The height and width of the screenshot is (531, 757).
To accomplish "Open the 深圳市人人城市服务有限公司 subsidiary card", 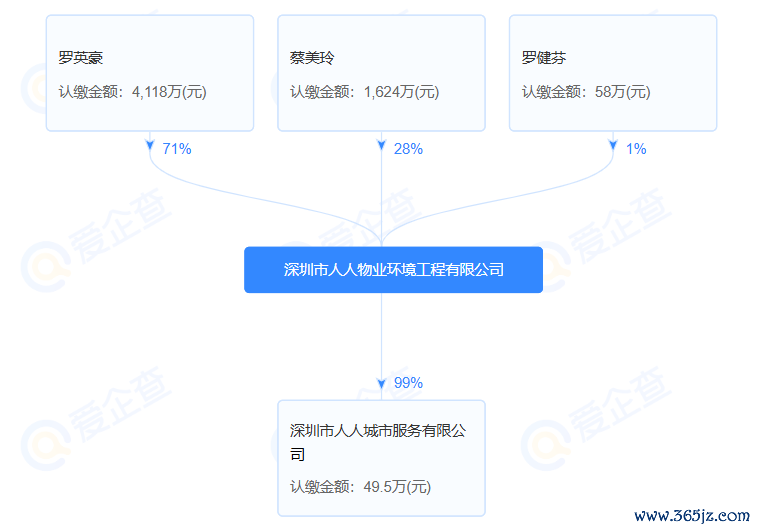I will [381, 458].
